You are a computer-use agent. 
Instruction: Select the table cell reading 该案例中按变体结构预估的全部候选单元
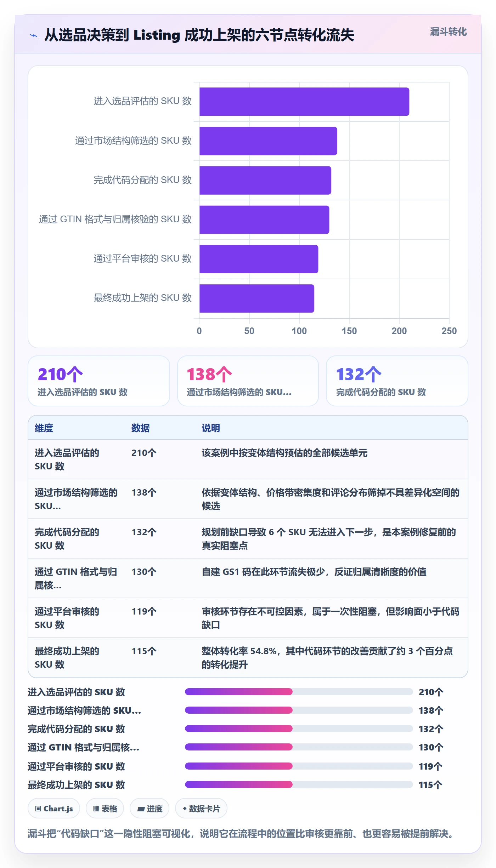pyautogui.click(x=284, y=453)
